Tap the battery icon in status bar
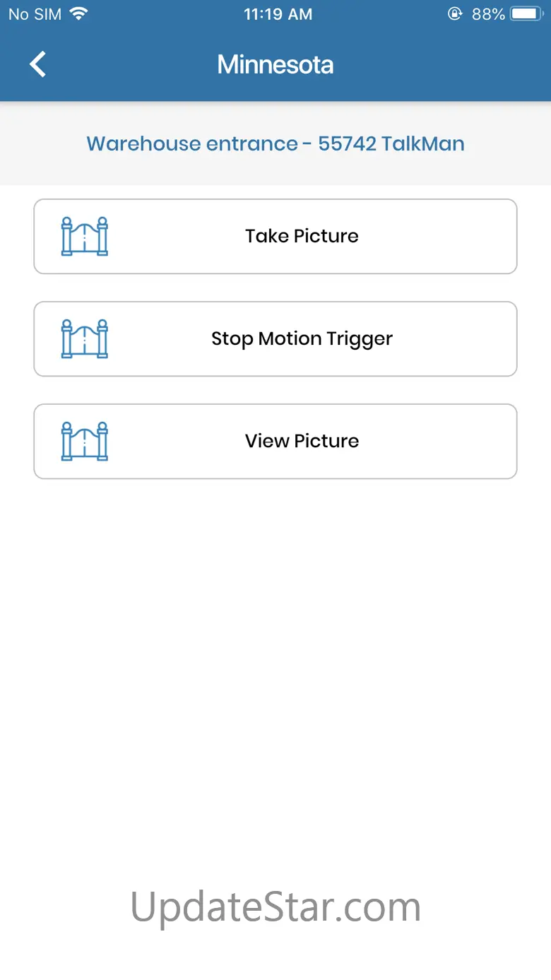551x980 pixels. (x=526, y=14)
